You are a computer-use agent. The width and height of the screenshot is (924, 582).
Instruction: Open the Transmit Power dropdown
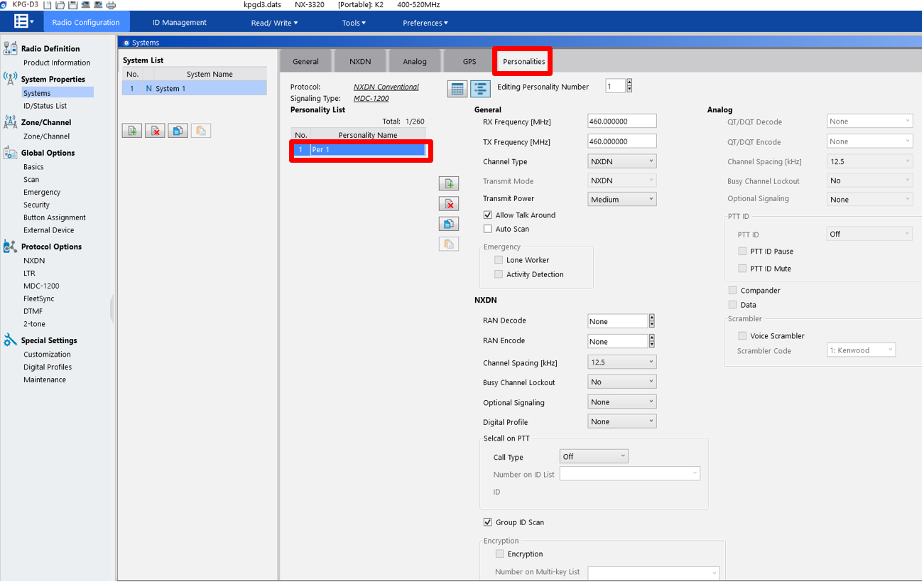tap(622, 200)
